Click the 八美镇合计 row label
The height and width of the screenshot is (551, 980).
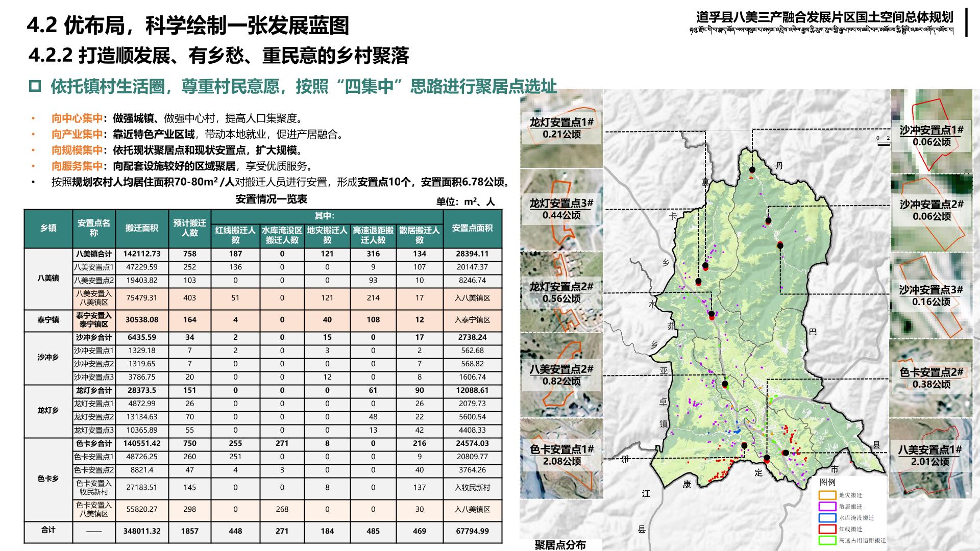[94, 254]
